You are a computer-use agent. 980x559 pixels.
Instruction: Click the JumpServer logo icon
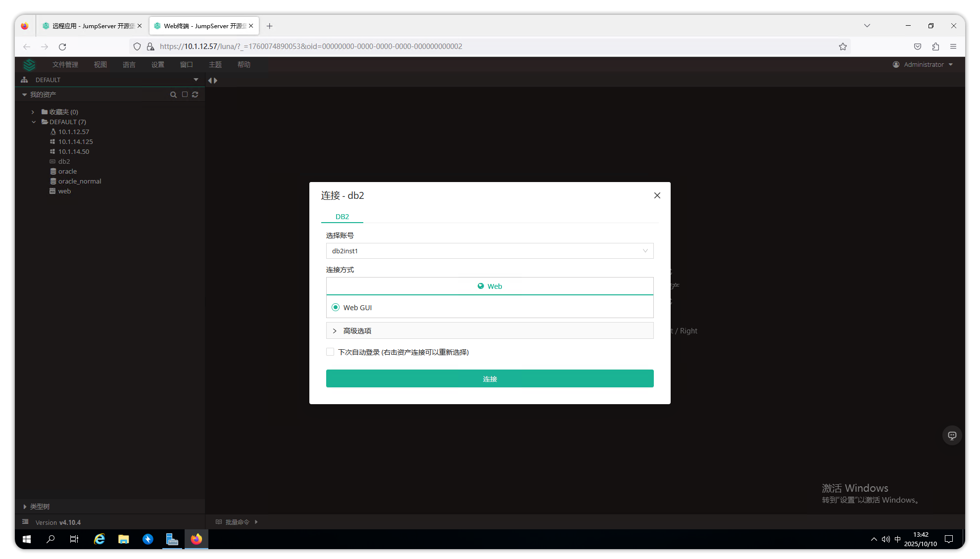click(29, 65)
